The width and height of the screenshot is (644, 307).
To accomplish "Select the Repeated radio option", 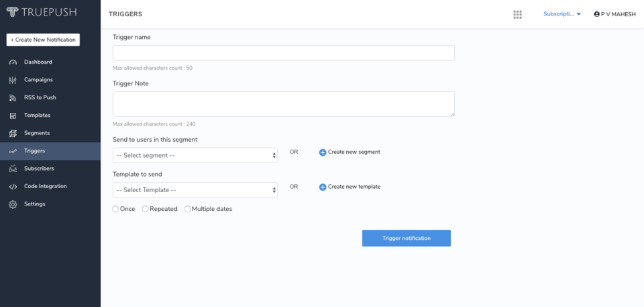I will pos(146,209).
